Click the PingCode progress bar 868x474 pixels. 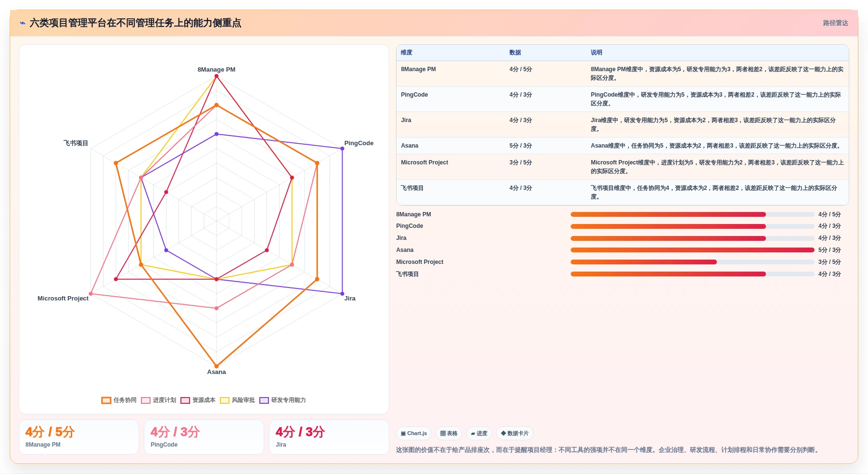pos(692,226)
